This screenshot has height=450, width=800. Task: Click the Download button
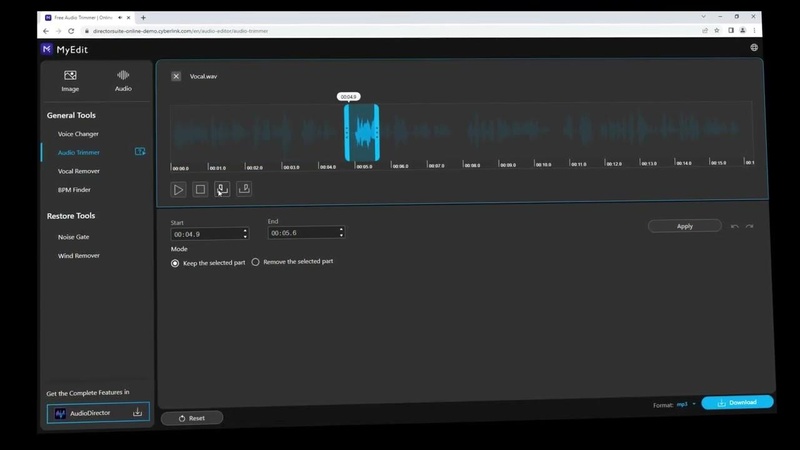[x=737, y=402]
